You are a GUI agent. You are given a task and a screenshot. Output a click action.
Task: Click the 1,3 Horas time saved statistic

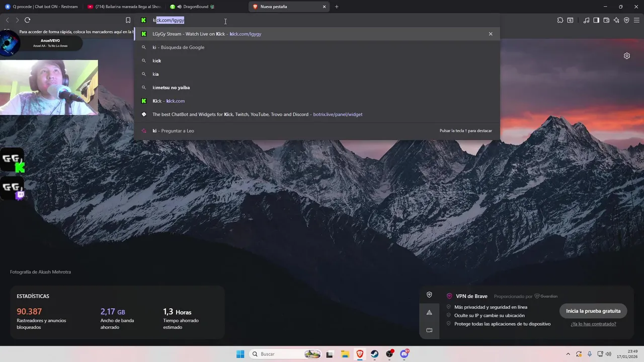tap(181, 319)
